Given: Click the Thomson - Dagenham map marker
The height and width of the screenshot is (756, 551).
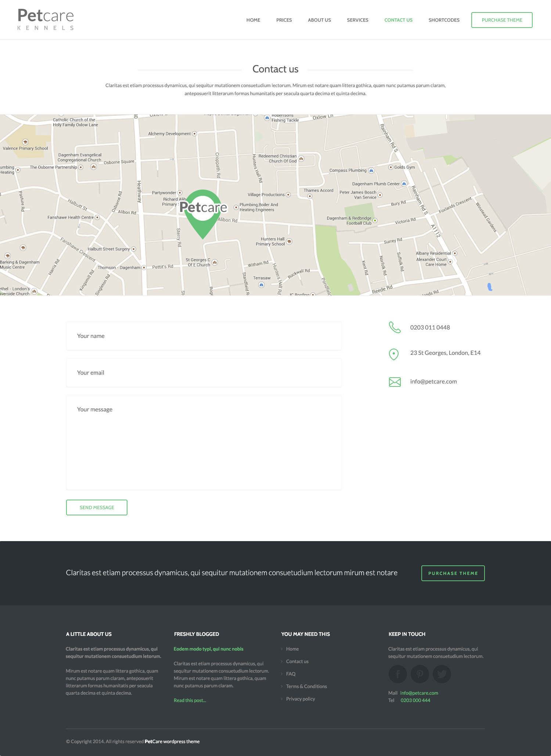Looking at the screenshot, I should pos(144,267).
